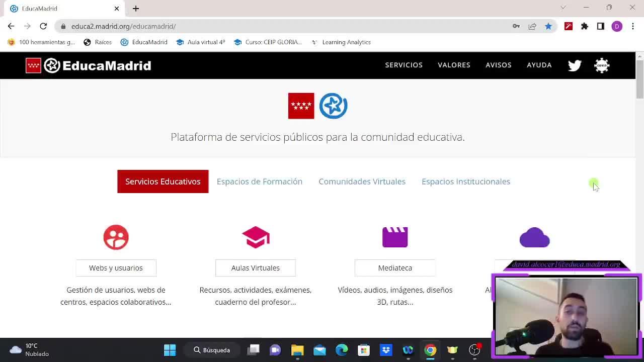Open the Task View taskbar icon
644x362 pixels.
(254, 350)
